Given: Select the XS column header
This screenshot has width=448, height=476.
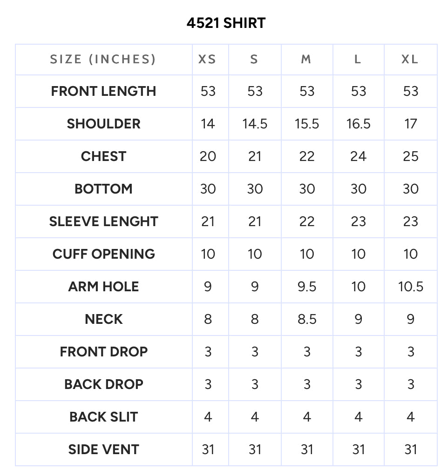Looking at the screenshot, I should (x=207, y=59).
